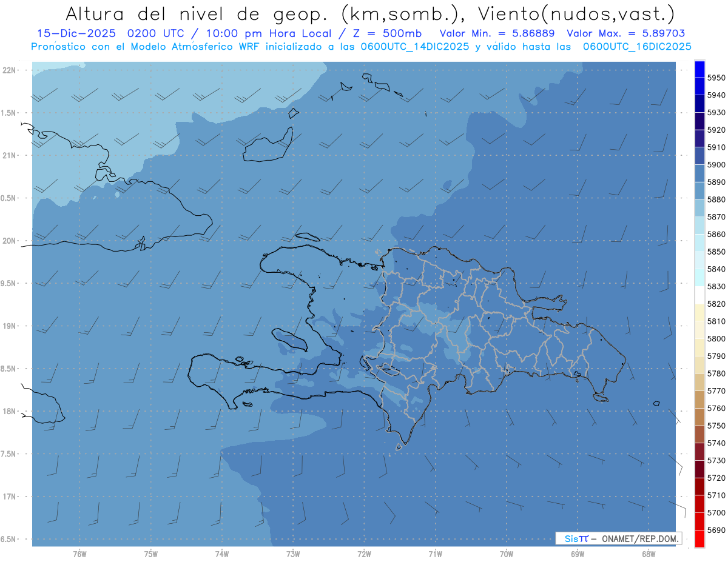Click the 'Valor Min. = 5.86889' text
728x562 pixels.
click(497, 33)
